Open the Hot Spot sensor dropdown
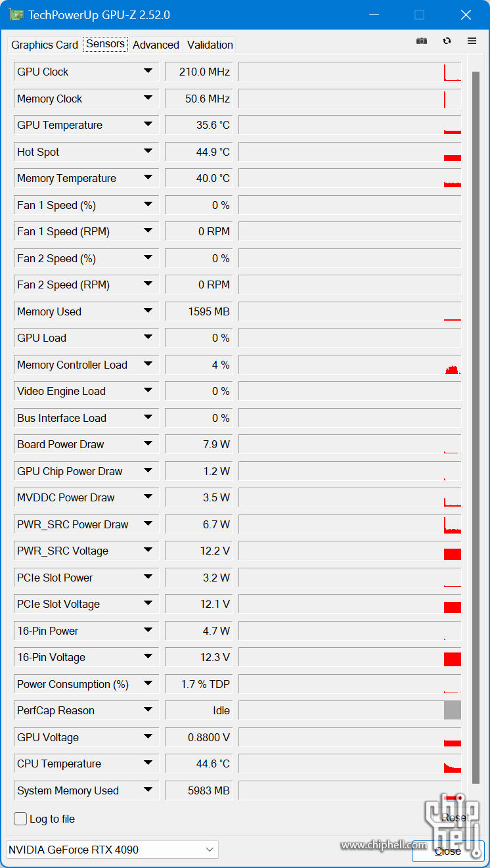The image size is (490, 868). (148, 152)
